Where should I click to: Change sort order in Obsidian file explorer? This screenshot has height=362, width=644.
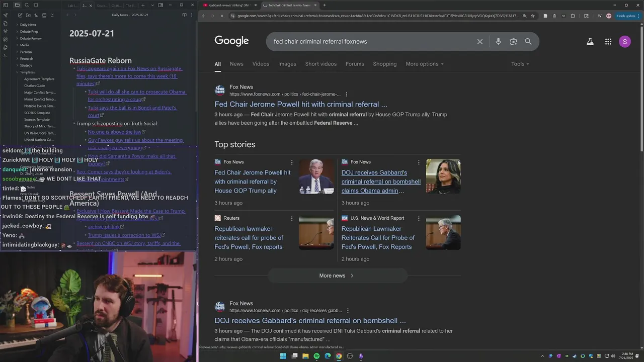36,15
